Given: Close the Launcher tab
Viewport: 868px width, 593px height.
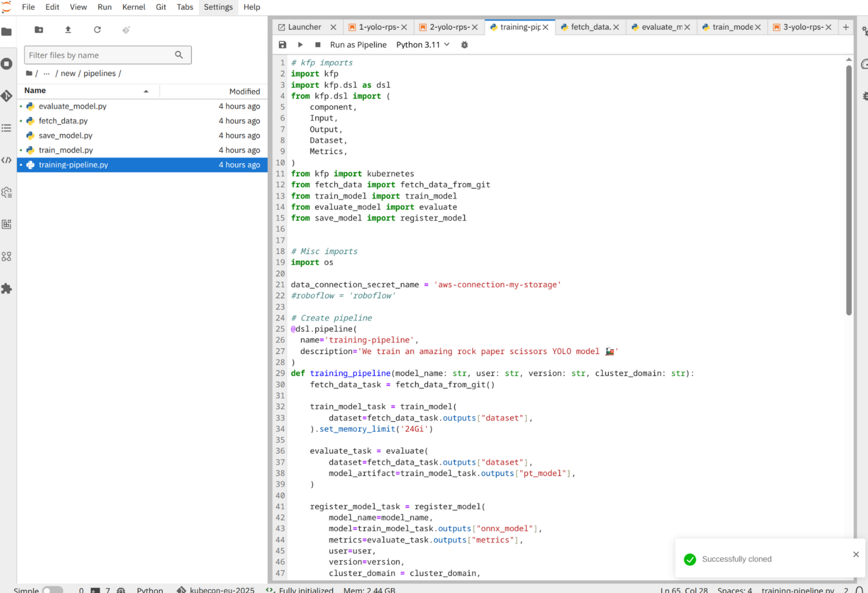Looking at the screenshot, I should pos(333,27).
